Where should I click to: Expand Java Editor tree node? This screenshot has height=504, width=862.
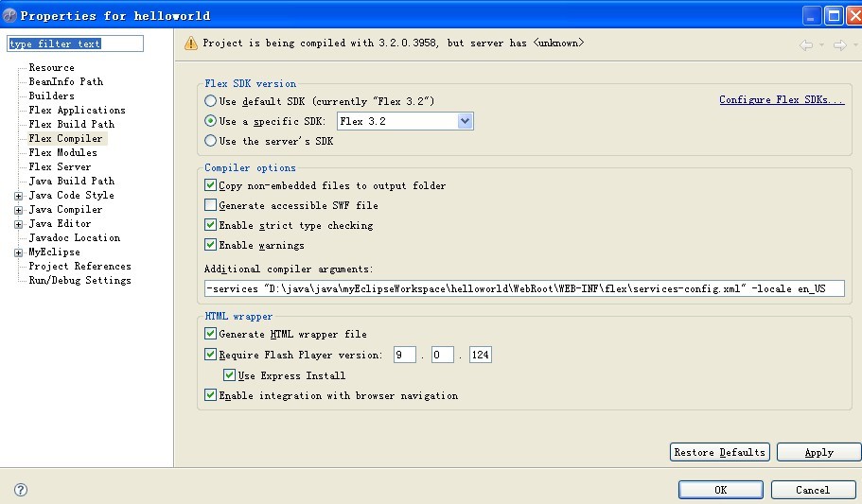(19, 225)
